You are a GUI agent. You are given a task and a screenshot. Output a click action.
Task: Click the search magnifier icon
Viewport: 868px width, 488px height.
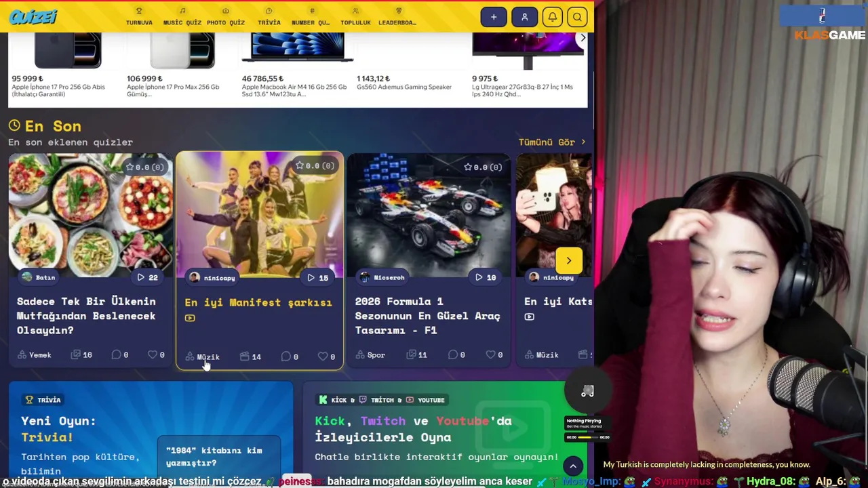pos(577,17)
